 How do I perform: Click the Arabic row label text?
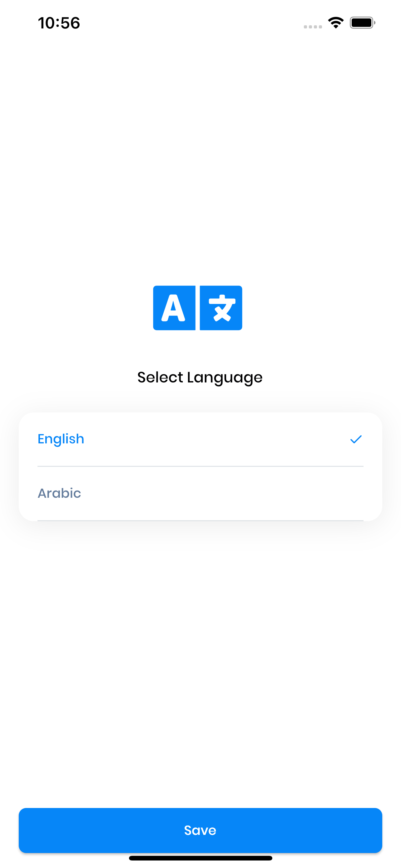(x=59, y=493)
